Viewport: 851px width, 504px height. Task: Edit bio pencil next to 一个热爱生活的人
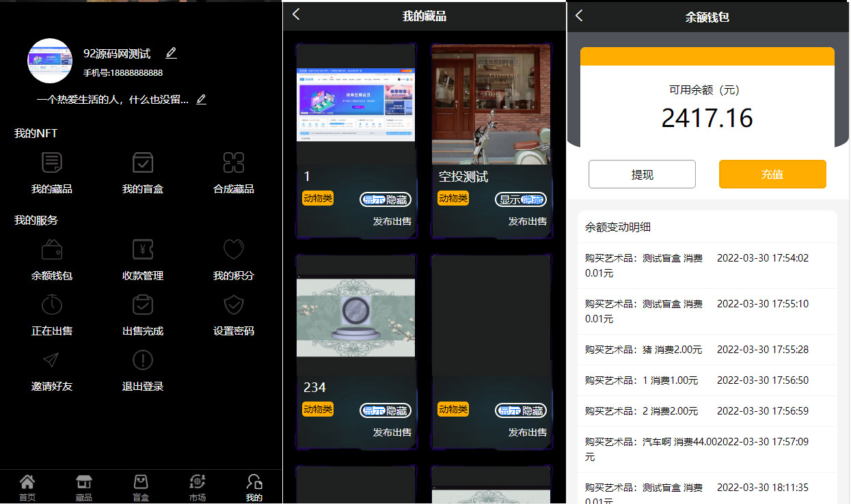(201, 100)
